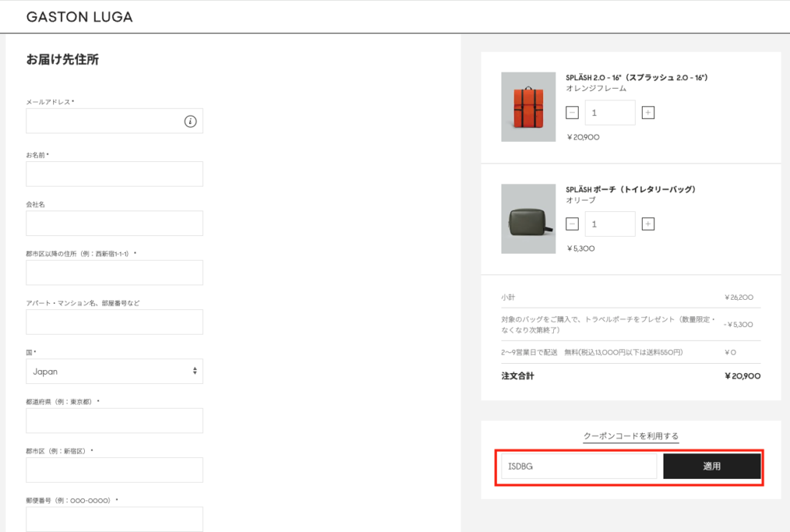This screenshot has height=532, width=790.
Task: Focus the メールアドレス email input field
Action: (x=104, y=121)
